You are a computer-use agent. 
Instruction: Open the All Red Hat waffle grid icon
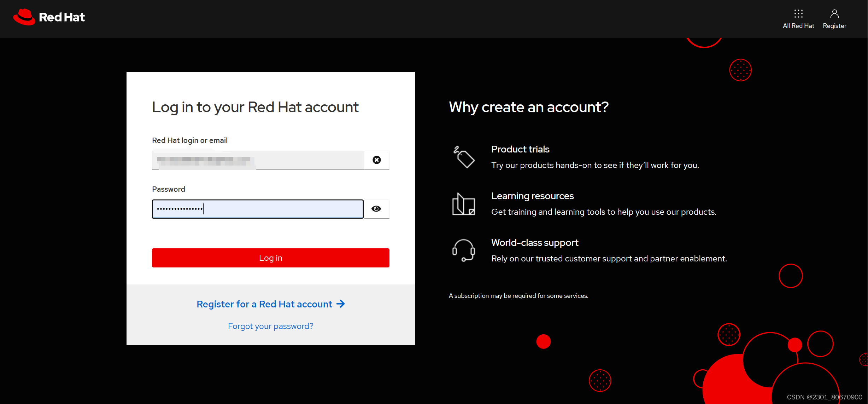798,13
